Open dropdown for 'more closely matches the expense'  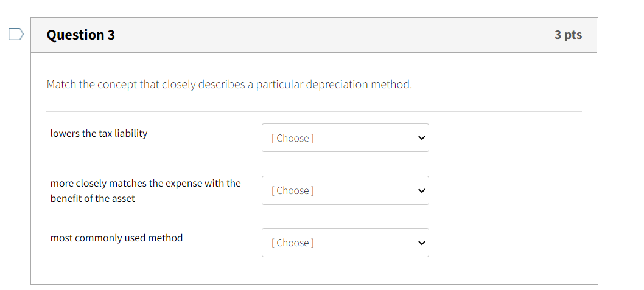click(x=345, y=190)
